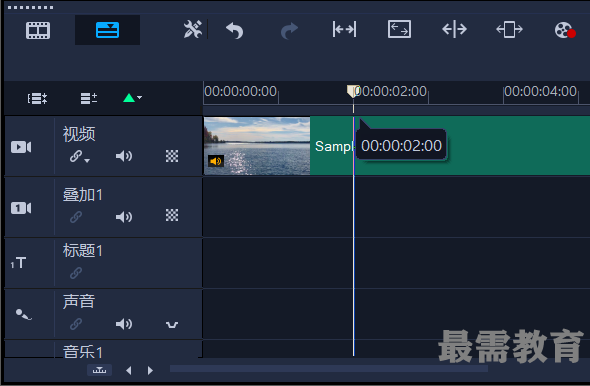
Task: Redo the last undone action
Action: 289,30
